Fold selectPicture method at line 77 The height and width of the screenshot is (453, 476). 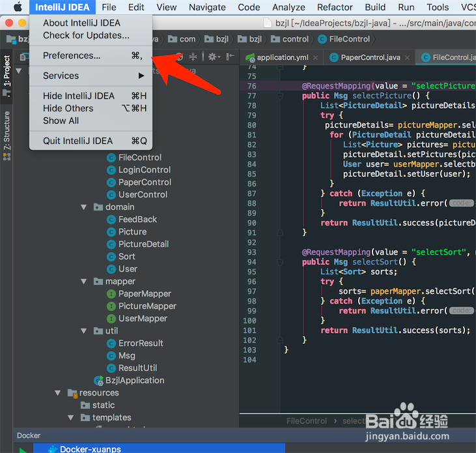280,96
